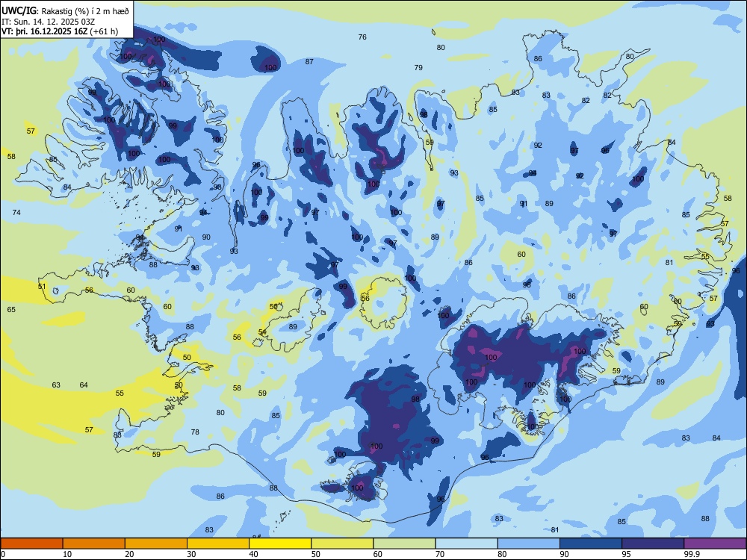Select the 20–30 light orange legend color
Image resolution: width=747 pixels, height=560 pixels.
tap(156, 544)
